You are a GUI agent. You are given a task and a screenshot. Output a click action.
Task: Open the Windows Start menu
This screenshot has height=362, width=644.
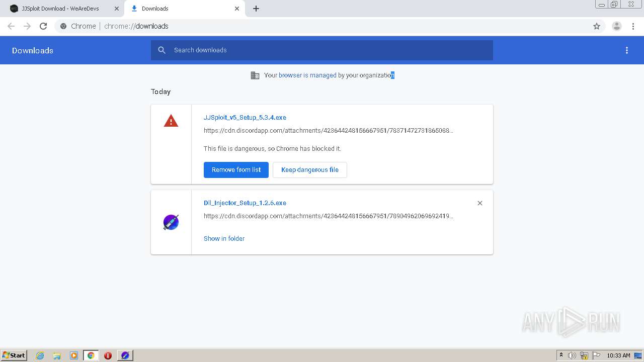[14, 355]
